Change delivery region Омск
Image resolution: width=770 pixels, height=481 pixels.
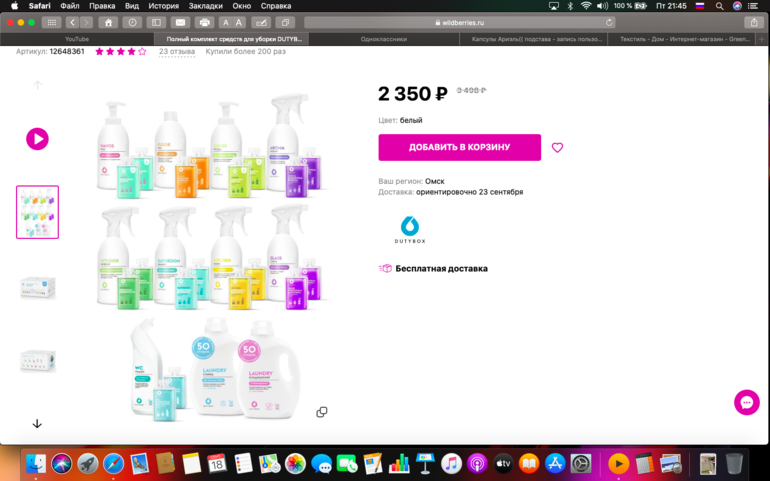434,181
